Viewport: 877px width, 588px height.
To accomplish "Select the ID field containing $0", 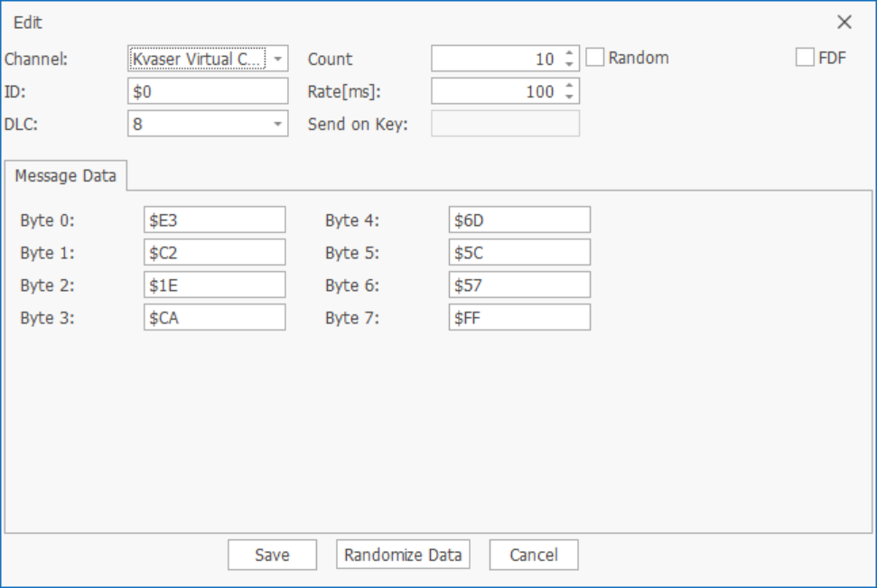I will tap(207, 90).
